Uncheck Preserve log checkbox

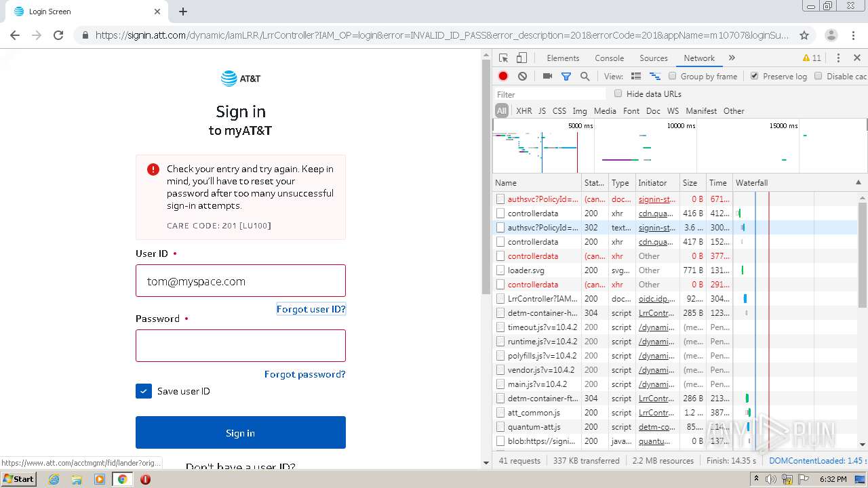(x=755, y=76)
